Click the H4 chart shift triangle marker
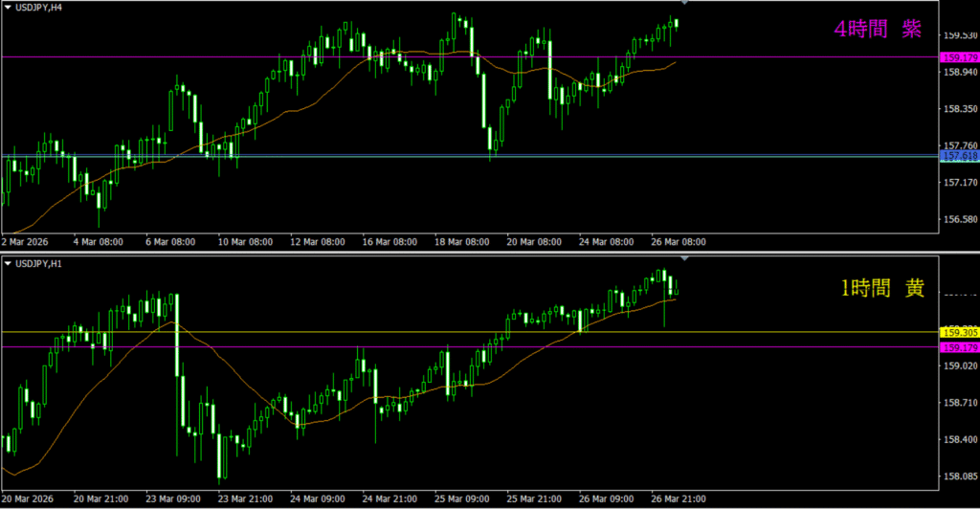The image size is (980, 509). click(683, 4)
